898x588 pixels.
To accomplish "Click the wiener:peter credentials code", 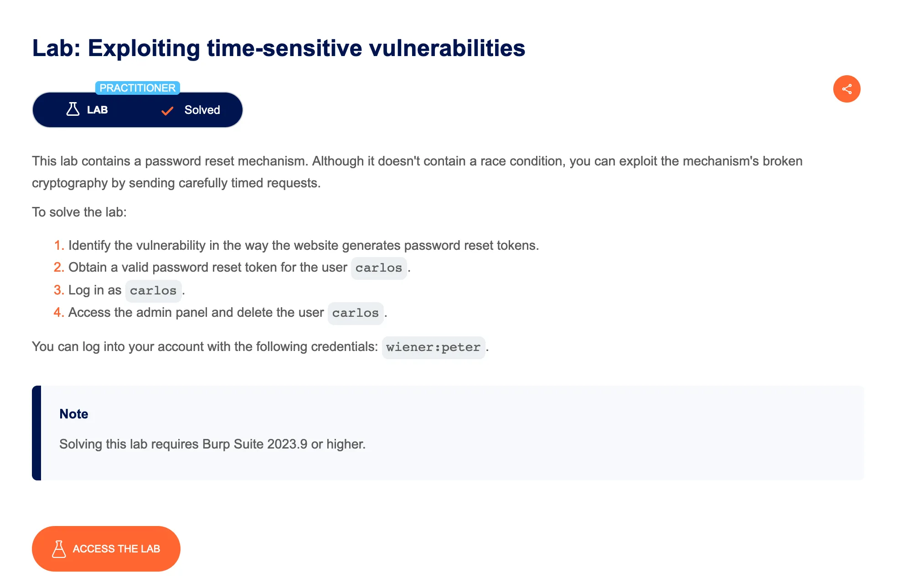I will 433,347.
